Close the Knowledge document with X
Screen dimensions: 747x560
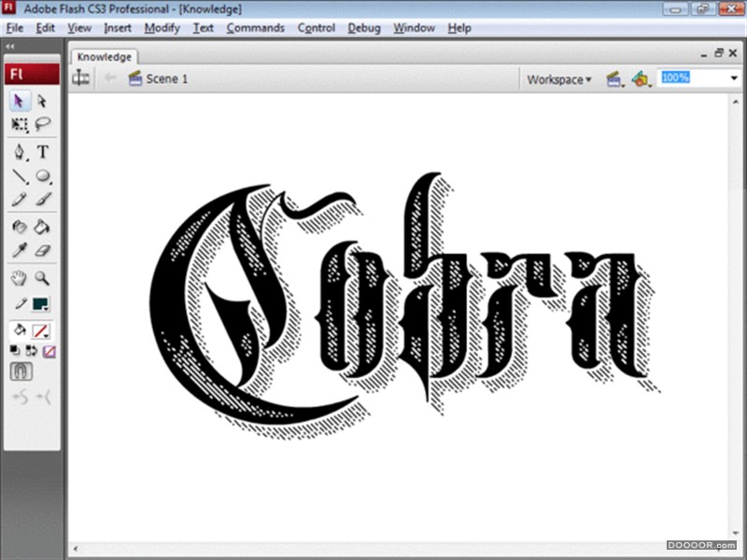(733, 53)
